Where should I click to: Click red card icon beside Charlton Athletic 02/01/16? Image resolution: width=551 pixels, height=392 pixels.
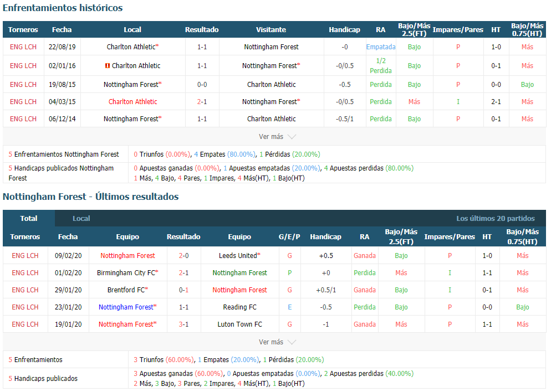tap(108, 66)
